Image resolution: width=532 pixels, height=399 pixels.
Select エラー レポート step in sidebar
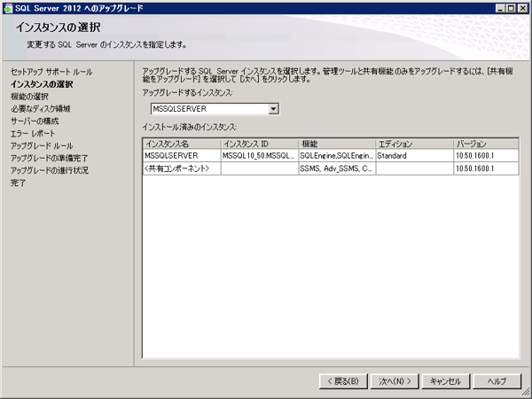33,134
